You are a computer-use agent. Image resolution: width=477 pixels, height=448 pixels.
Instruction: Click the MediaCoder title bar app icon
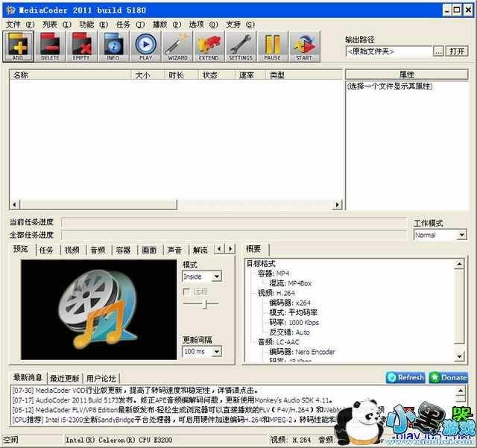10,10
